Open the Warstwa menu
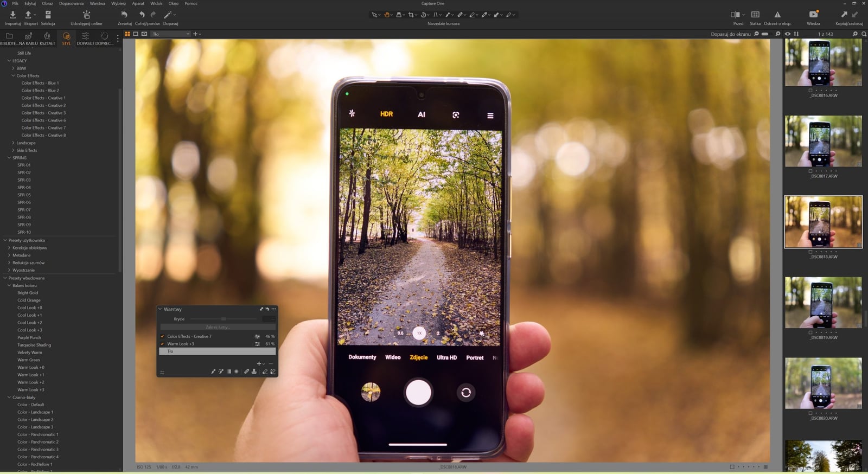Viewport: 868px width, 474px height. coord(97,3)
